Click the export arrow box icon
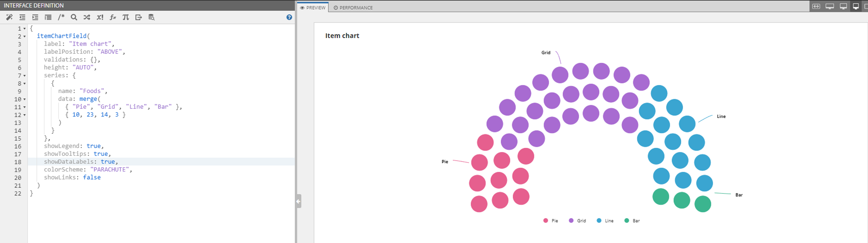The image size is (868, 243). pos(139,17)
